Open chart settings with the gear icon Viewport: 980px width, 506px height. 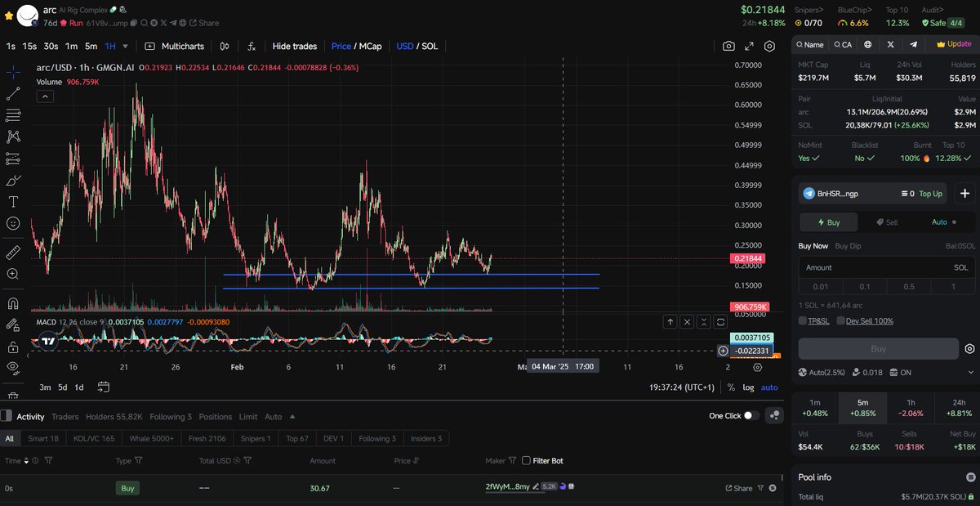(x=768, y=47)
